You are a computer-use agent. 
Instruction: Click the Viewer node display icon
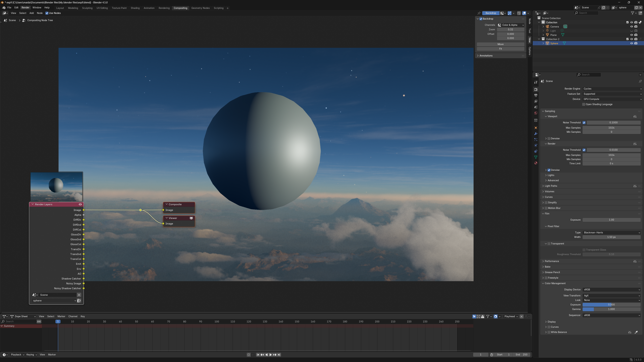pos(191,218)
